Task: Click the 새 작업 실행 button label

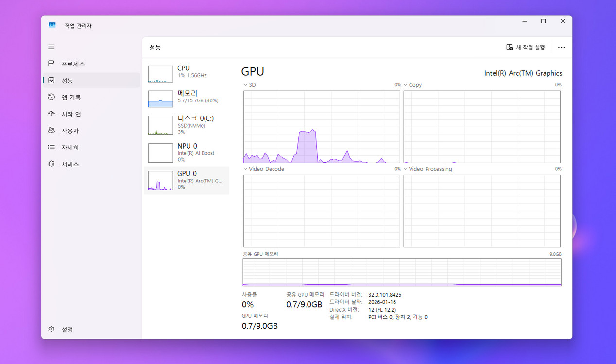Action: click(x=530, y=47)
